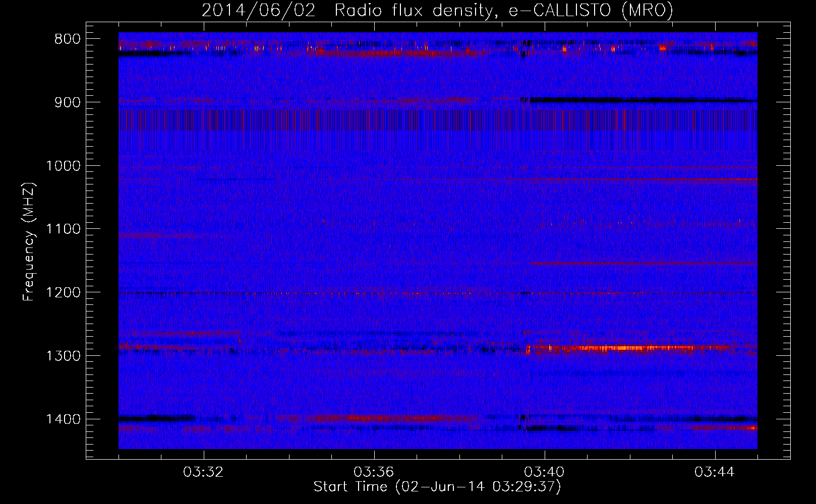The width and height of the screenshot is (816, 504).
Task: Click the 1100 frequency tick label
Action: click(x=63, y=229)
